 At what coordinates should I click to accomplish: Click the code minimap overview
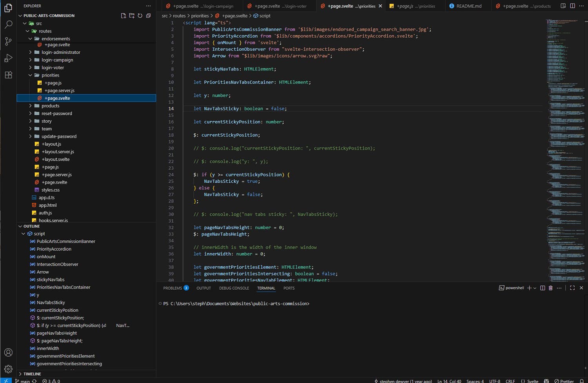[x=565, y=149]
